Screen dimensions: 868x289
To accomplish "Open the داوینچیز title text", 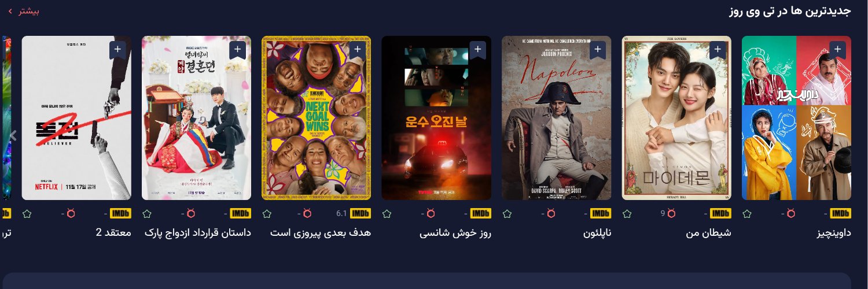I will pos(833,233).
